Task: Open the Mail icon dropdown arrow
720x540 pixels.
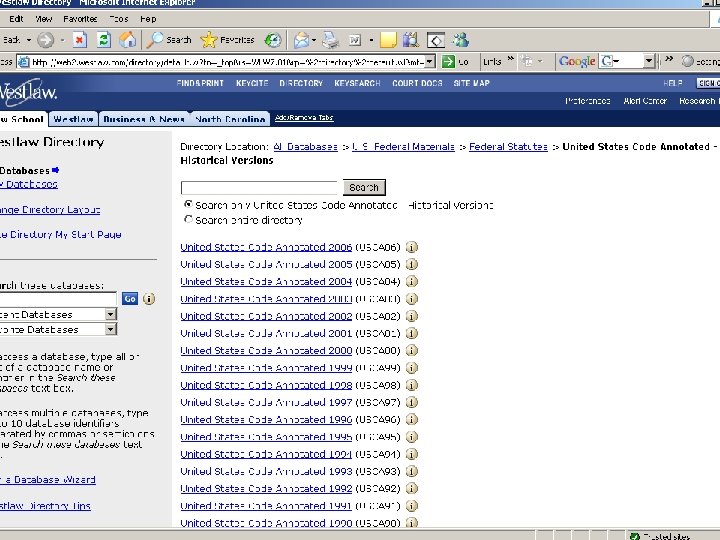Action: pos(314,40)
